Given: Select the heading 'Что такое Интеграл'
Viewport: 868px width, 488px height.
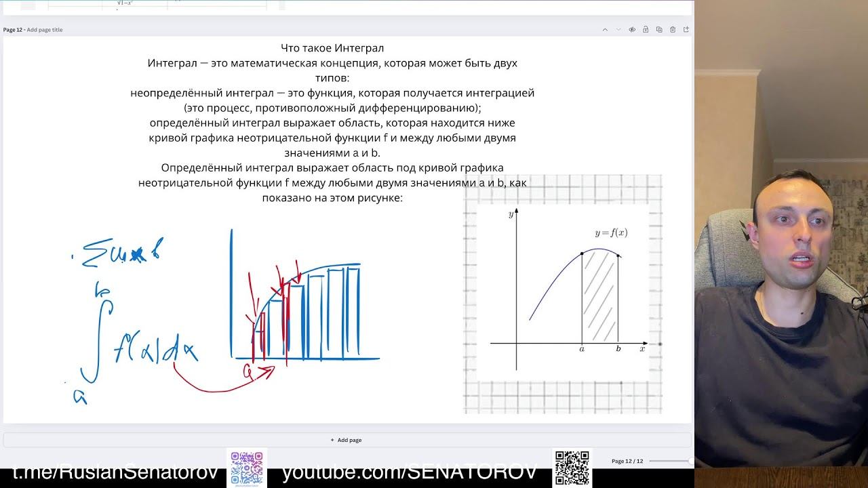Looking at the screenshot, I should coord(332,48).
